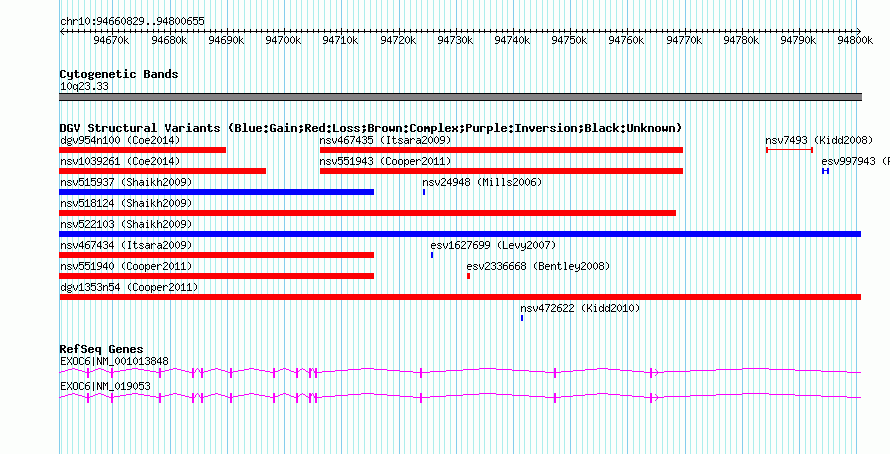Click the blue esv1627699 (Levy2007) marker
Screen dimensions: 890x454
click(x=432, y=255)
